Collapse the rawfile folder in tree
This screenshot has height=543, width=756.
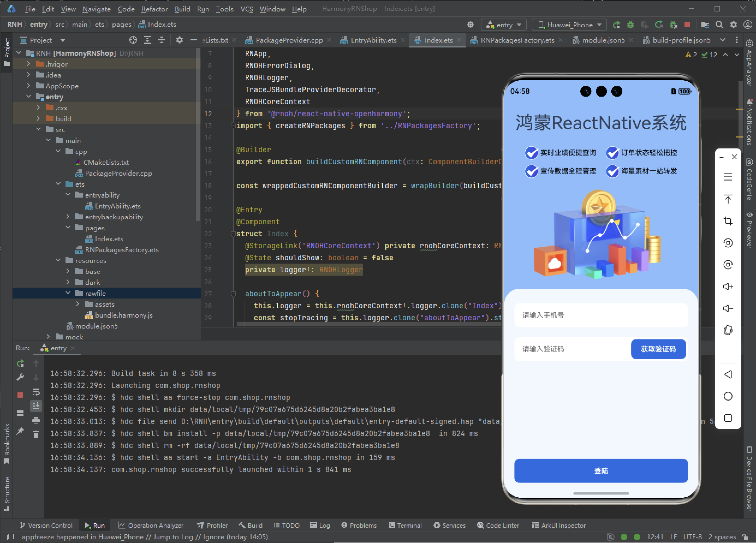(68, 293)
